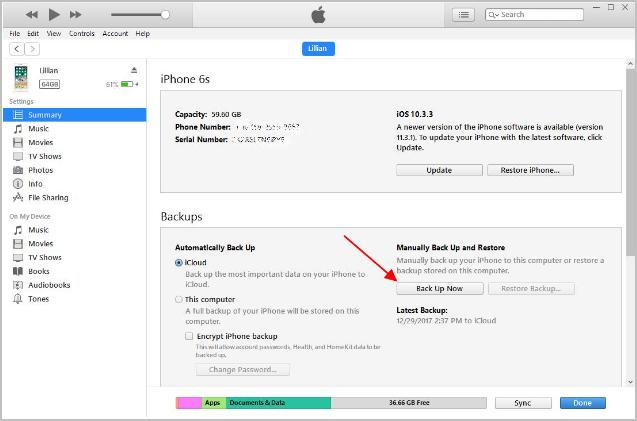The width and height of the screenshot is (637, 421).
Task: Open the Help menu
Action: pos(143,34)
